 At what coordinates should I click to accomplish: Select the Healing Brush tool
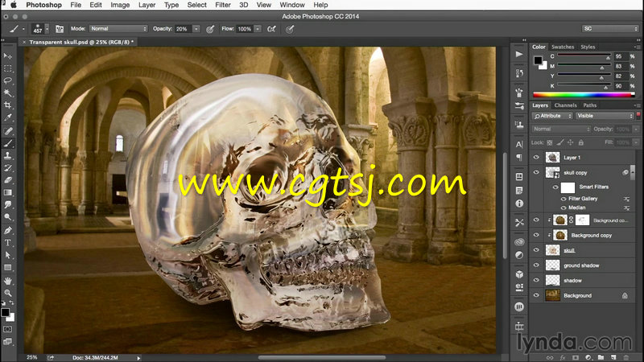tap(8, 131)
